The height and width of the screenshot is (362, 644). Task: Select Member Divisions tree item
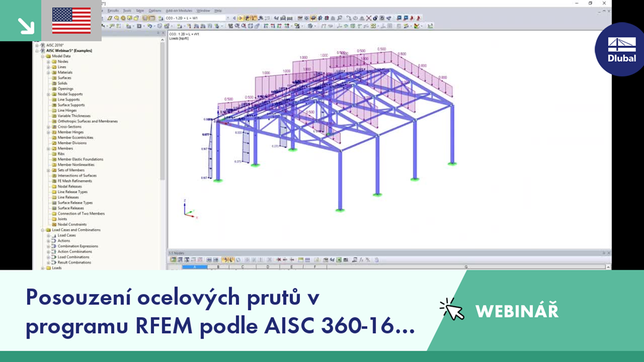[x=72, y=143]
